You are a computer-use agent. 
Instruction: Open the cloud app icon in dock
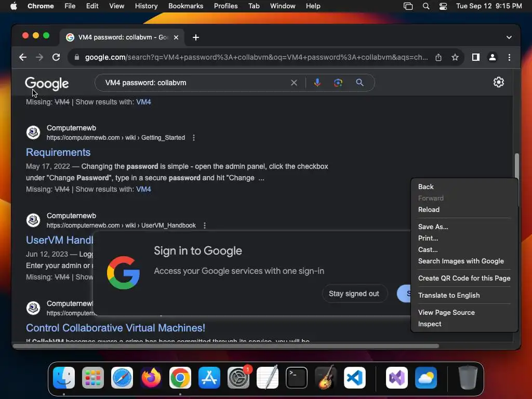[x=426, y=378]
